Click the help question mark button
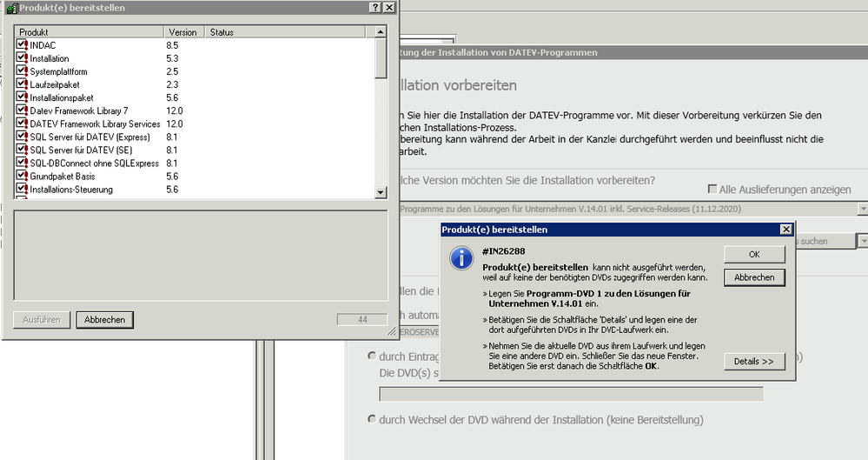 375,7
